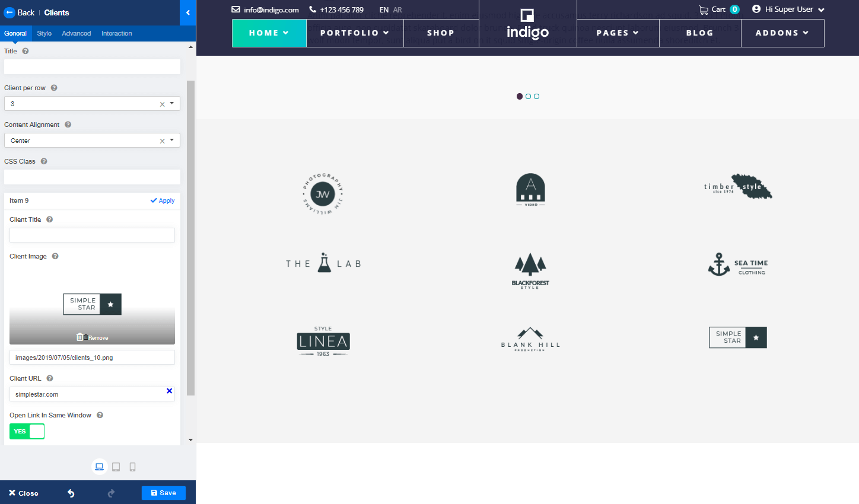The height and width of the screenshot is (504, 859).
Task: Click the user account avatar icon
Action: (x=756, y=9)
